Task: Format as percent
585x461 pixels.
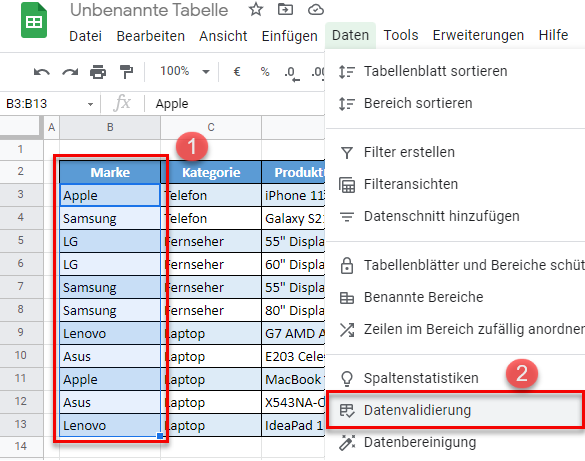Action: point(265,71)
